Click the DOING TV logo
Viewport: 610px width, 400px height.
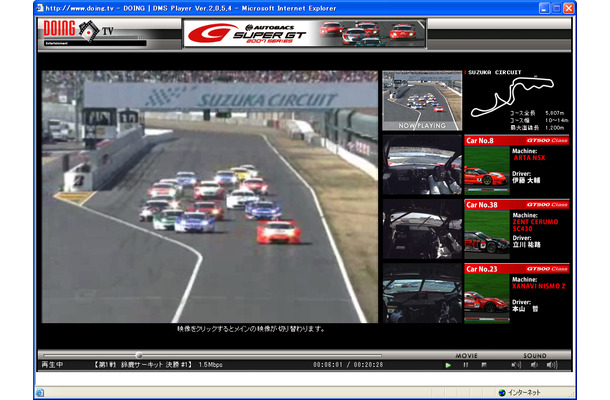[x=79, y=30]
